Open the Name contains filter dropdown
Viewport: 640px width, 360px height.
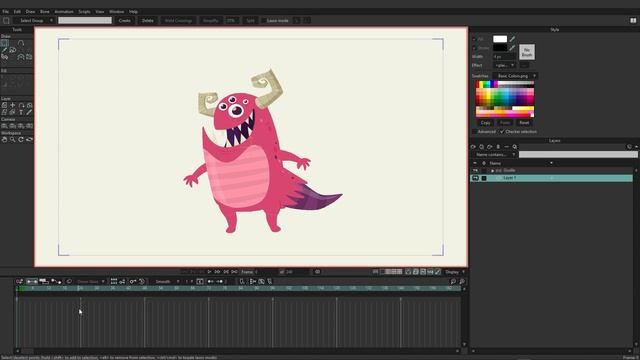coord(495,155)
